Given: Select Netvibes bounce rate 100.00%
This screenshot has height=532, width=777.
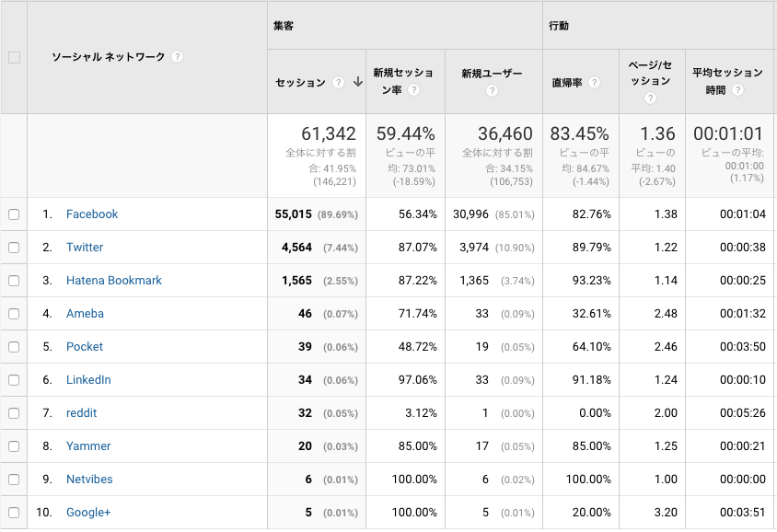Looking at the screenshot, I should (588, 480).
